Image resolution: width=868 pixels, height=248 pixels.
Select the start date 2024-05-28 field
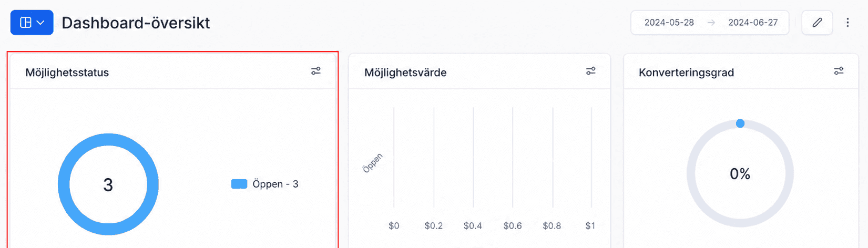pyautogui.click(x=669, y=23)
